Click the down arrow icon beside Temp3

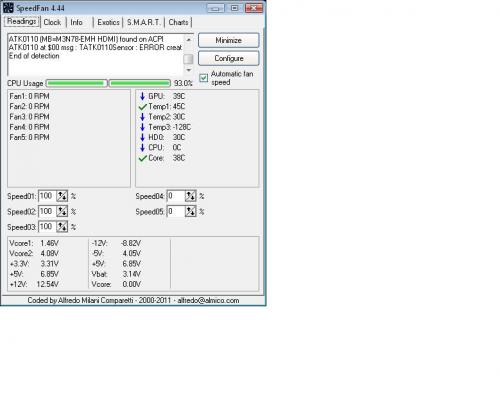pos(142,127)
